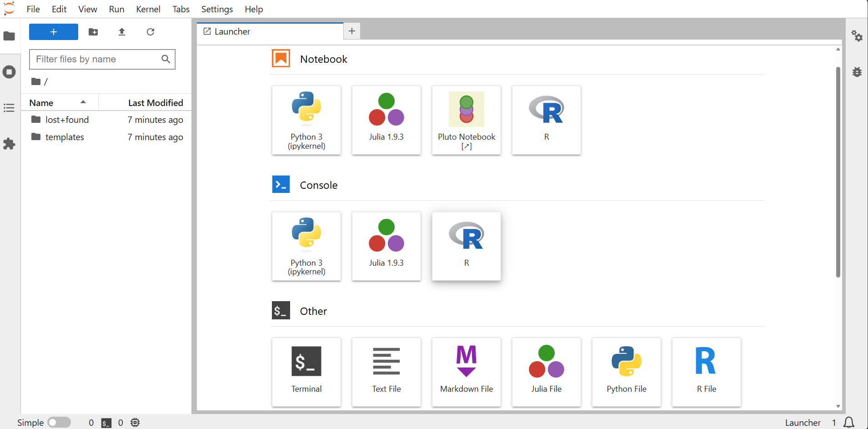Viewport: 868px width, 429px height.
Task: Click the terminals count icon in status bar
Action: 106,423
